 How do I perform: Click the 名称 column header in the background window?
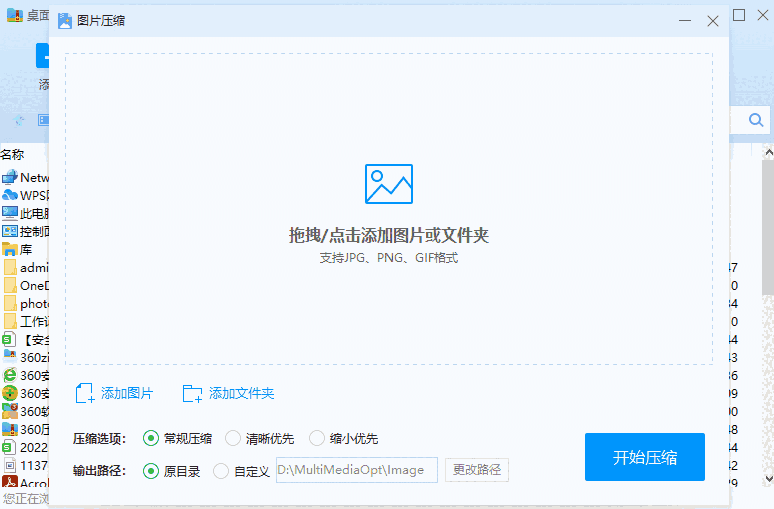click(12, 155)
